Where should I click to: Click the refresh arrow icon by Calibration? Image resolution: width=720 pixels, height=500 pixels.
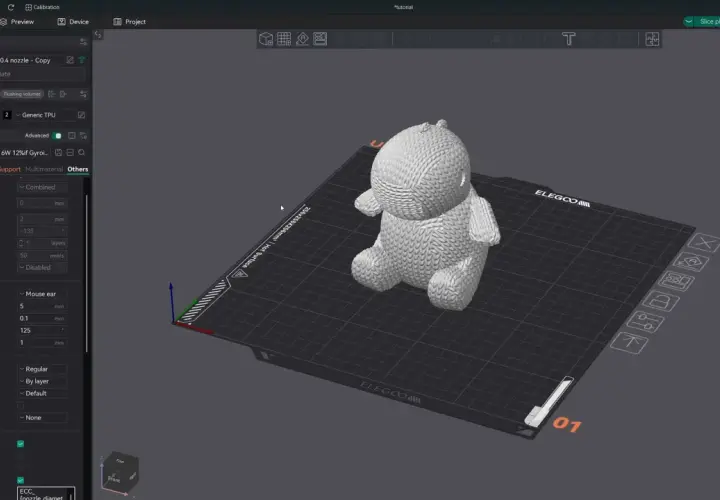click(11, 7)
